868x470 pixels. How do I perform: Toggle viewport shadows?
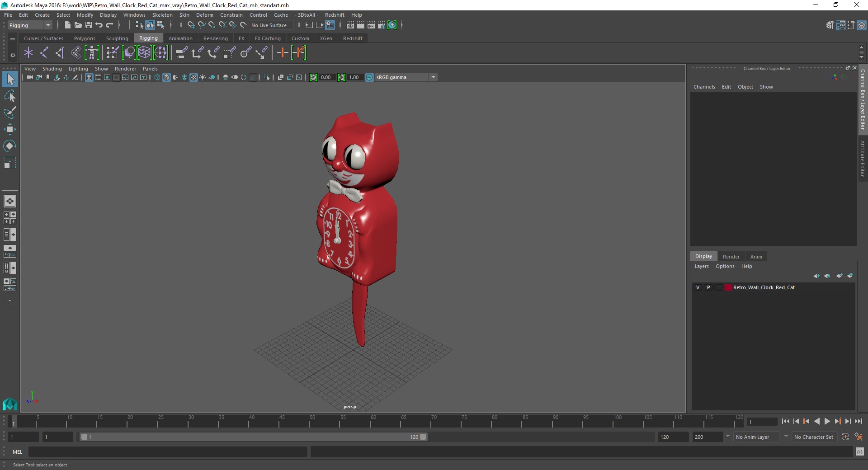pyautogui.click(x=212, y=77)
